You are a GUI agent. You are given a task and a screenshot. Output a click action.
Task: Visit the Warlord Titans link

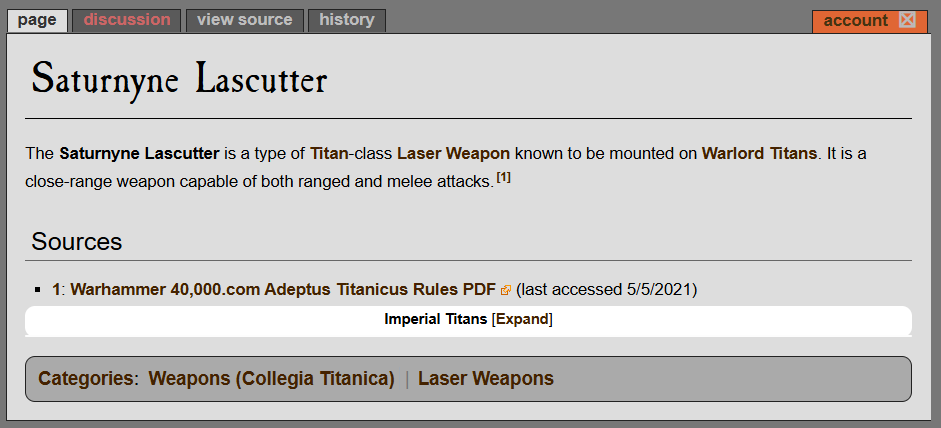759,154
